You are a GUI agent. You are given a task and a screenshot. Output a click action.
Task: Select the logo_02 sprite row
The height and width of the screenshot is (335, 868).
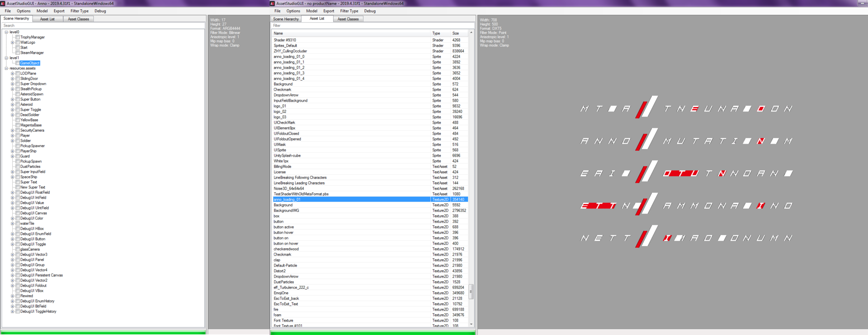[x=370, y=112]
